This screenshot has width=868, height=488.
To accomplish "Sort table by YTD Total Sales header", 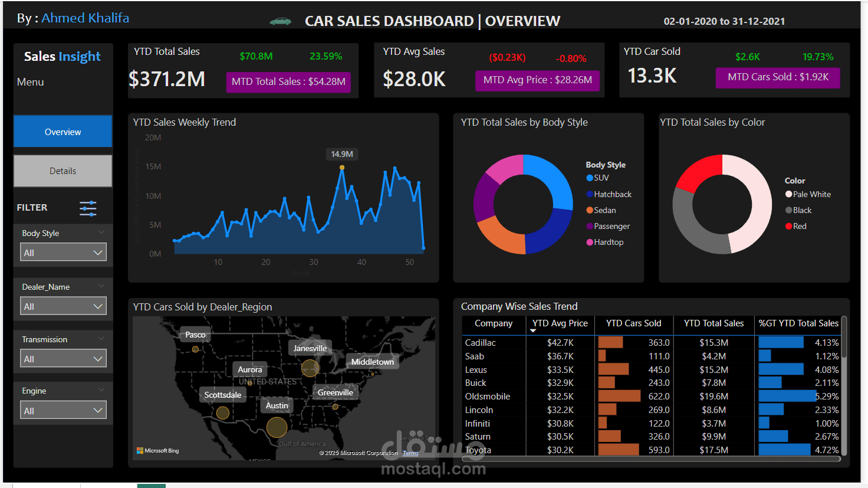I will click(x=714, y=323).
